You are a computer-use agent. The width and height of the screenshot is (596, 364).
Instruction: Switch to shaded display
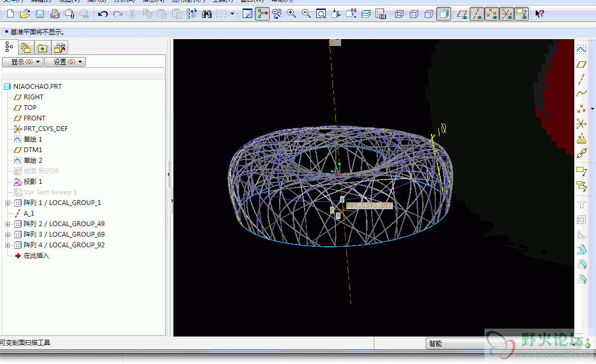444,14
